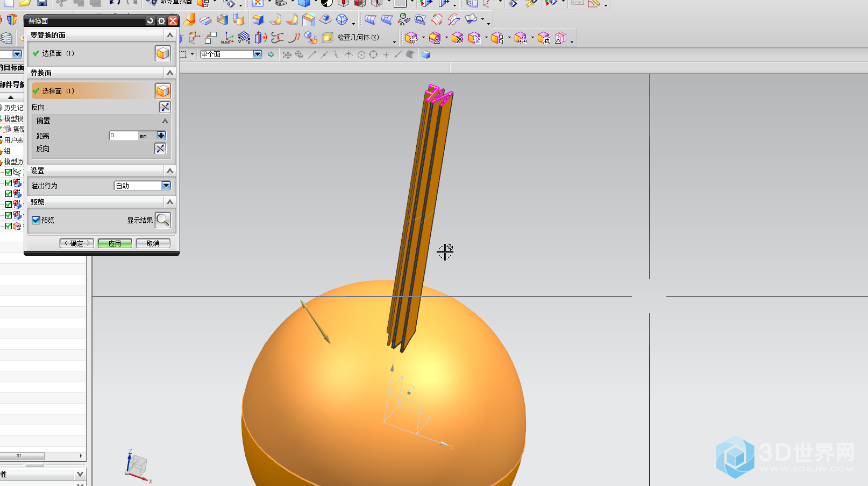Screen dimensions: 868x486
Task: Click face selection icon under 要替换的面
Action: tap(163, 53)
